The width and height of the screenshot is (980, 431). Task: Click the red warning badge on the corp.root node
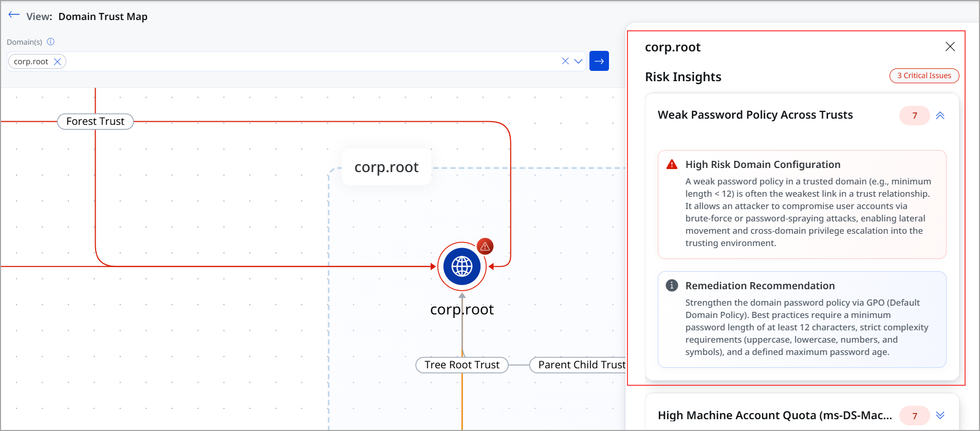pyautogui.click(x=485, y=247)
